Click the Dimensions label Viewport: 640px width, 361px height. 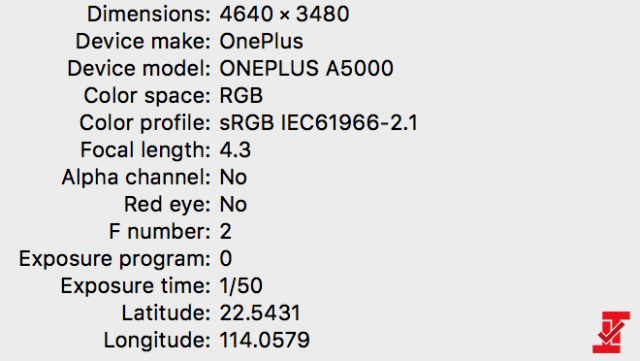coord(149,14)
